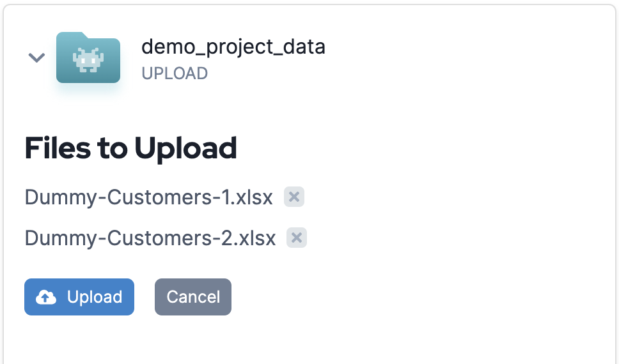Remove Dummy-Customers-1.xlsx from the upload list
619x364 pixels.
point(294,197)
